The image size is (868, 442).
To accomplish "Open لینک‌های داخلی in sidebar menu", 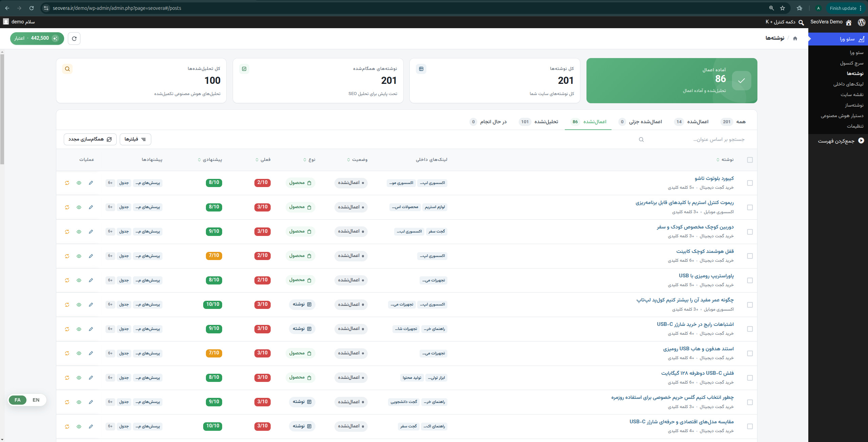I will [x=848, y=84].
